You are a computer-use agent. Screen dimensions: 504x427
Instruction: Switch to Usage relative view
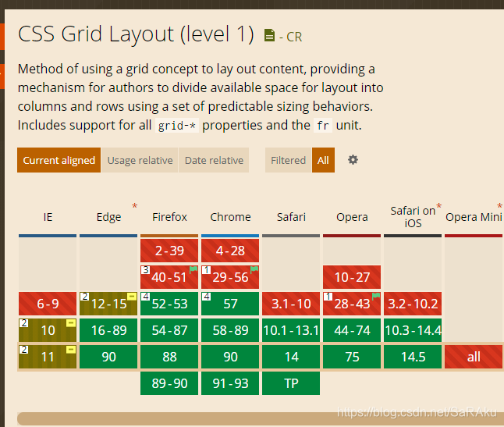pyautogui.click(x=140, y=160)
